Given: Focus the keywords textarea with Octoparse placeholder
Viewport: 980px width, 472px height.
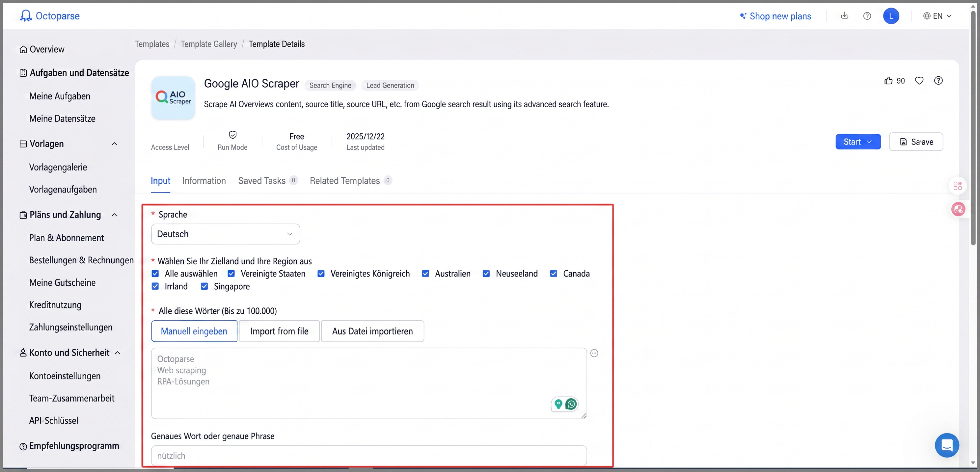Looking at the screenshot, I should pos(368,383).
